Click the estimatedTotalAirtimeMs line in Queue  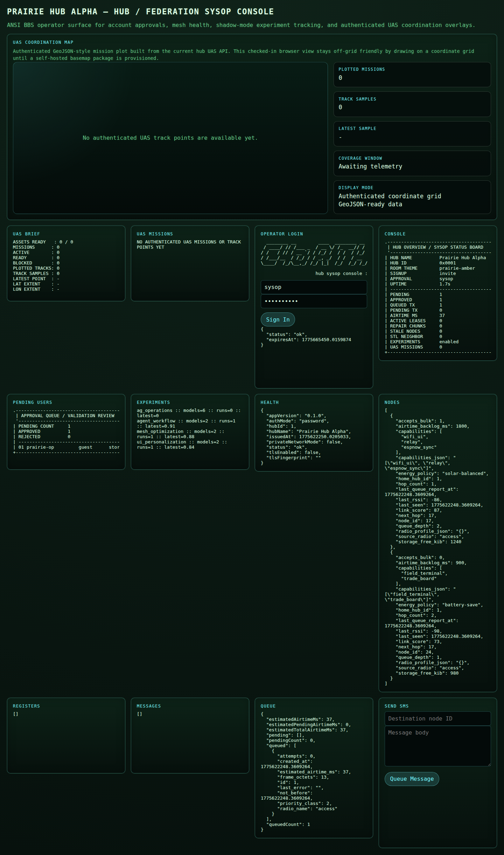point(307,730)
